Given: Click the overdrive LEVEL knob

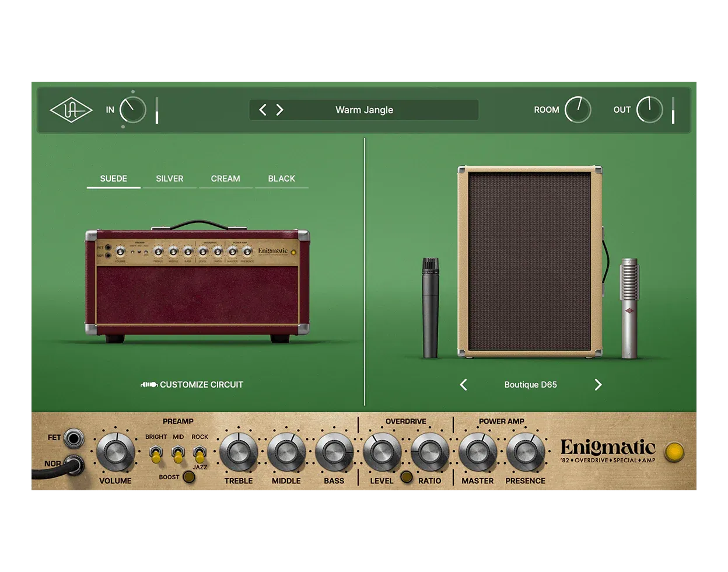Looking at the screenshot, I should click(x=382, y=452).
